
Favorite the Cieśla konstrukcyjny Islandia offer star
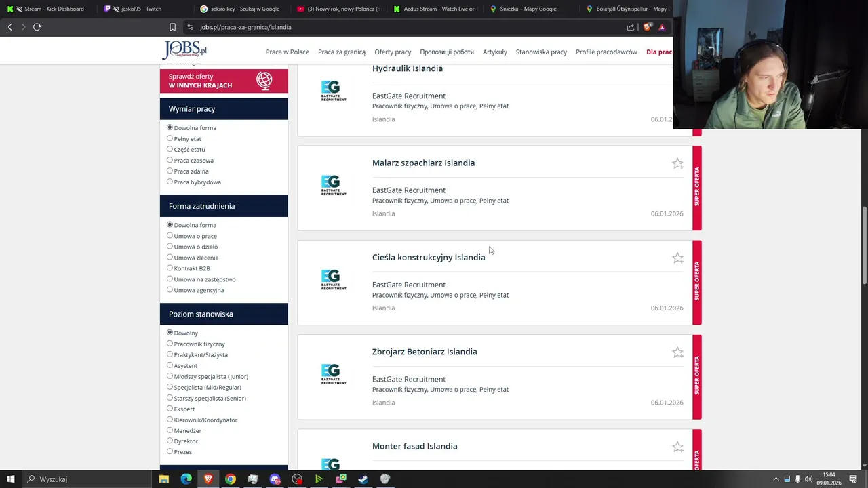tap(677, 258)
